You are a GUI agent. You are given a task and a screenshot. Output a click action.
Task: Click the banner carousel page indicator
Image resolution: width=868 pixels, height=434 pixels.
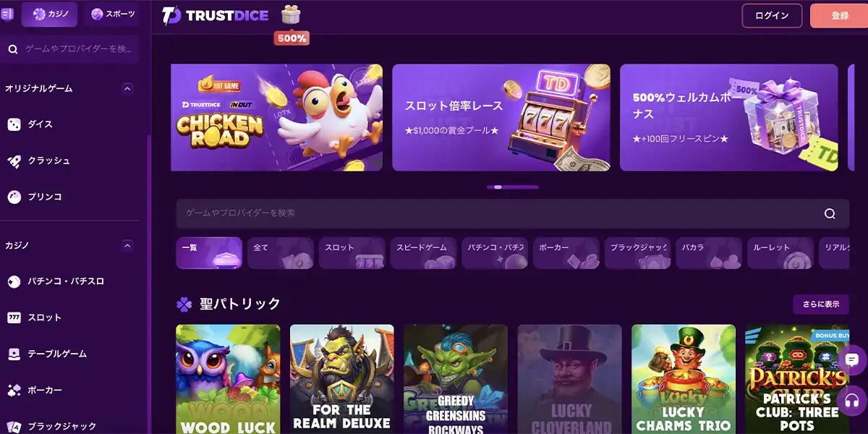513,187
